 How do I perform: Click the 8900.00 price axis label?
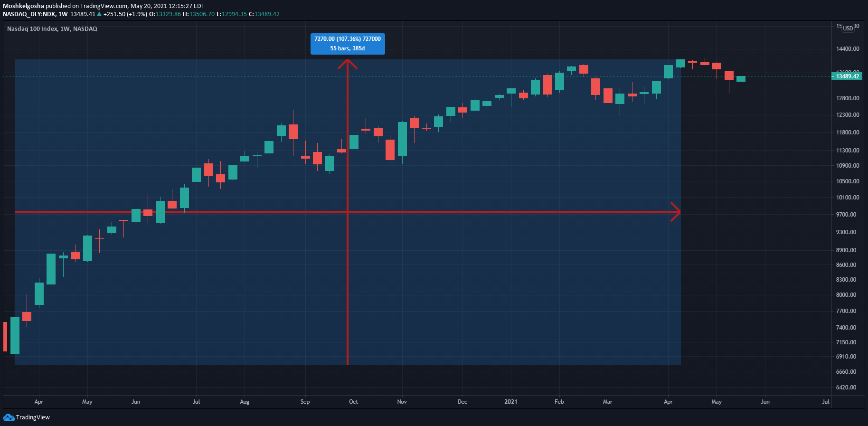click(x=846, y=250)
